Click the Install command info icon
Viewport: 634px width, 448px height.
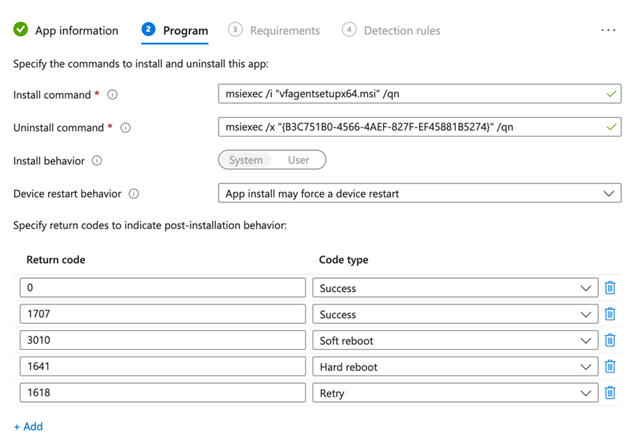coord(112,95)
